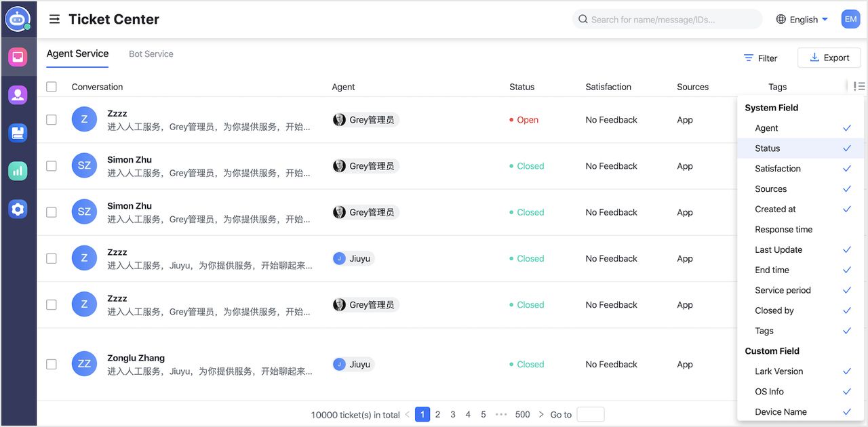Open the settings gear in sidebar
The height and width of the screenshot is (427, 868).
coord(18,209)
